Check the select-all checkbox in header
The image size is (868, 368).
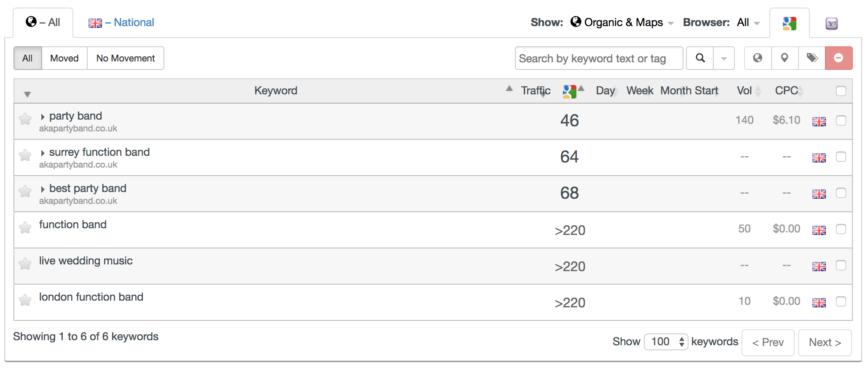point(841,91)
